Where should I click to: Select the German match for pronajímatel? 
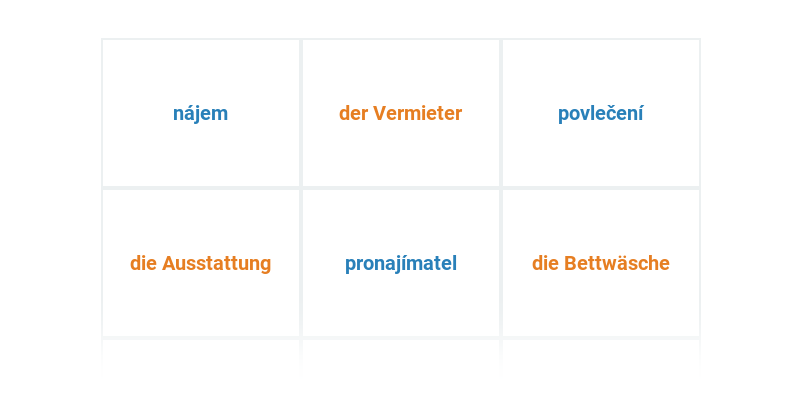tap(400, 113)
